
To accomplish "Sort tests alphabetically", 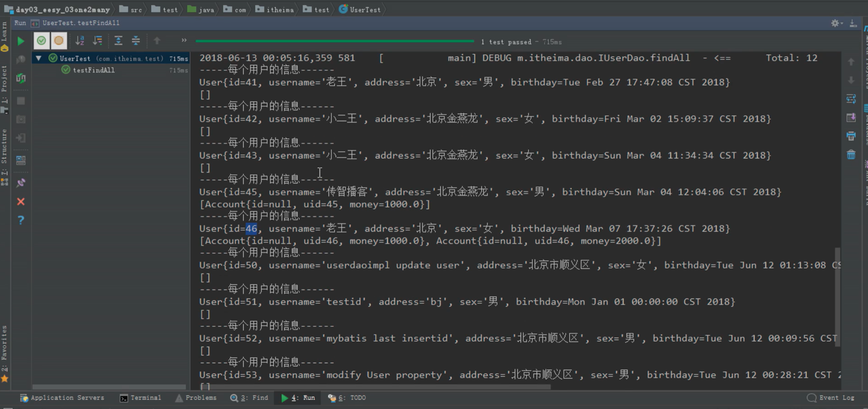I will point(80,40).
